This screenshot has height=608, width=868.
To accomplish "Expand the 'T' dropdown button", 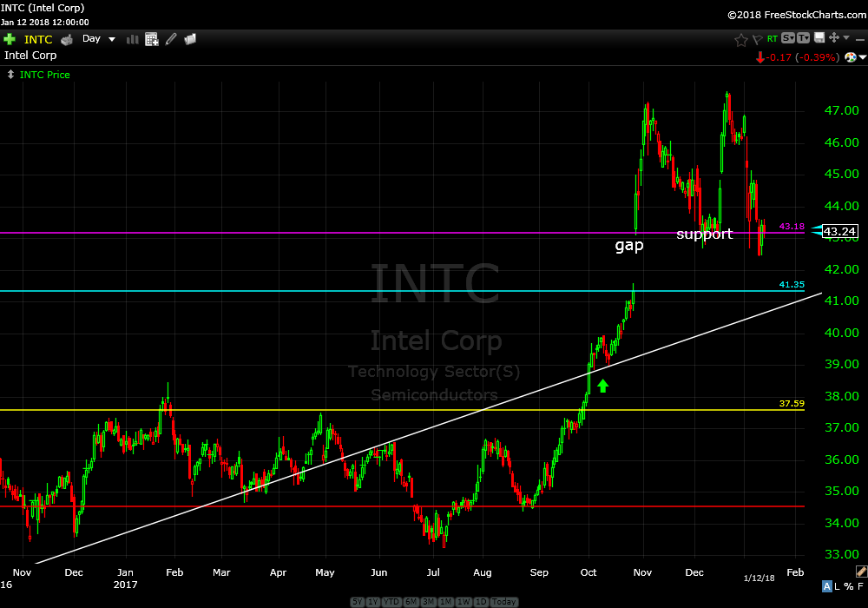I will [803, 38].
